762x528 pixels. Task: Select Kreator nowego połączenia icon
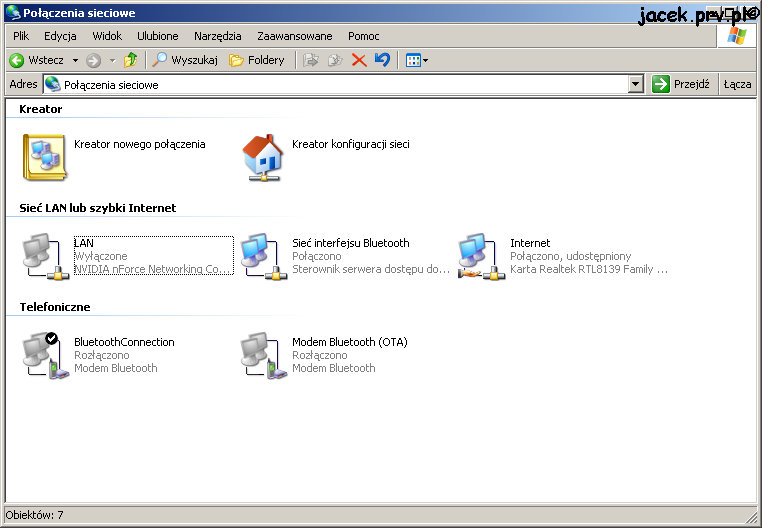tap(44, 157)
